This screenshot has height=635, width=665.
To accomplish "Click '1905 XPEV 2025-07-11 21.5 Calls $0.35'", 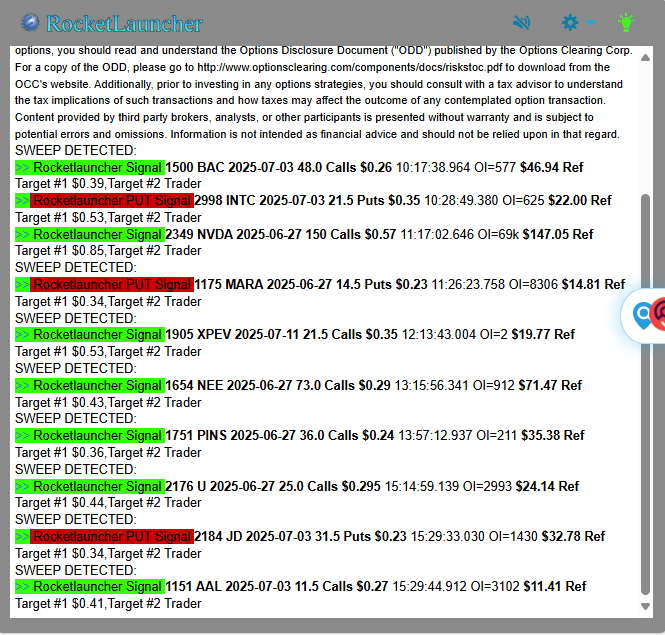I will [281, 335].
